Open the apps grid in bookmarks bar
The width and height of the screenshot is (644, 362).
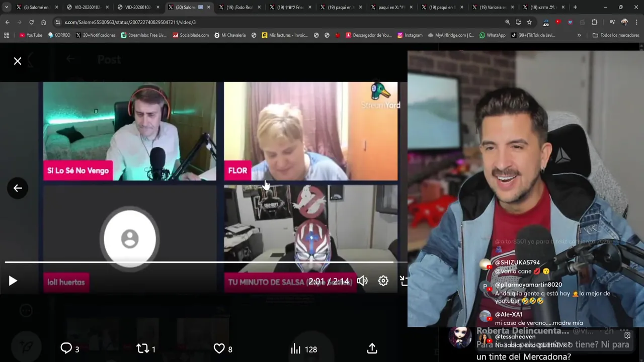pos(7,35)
